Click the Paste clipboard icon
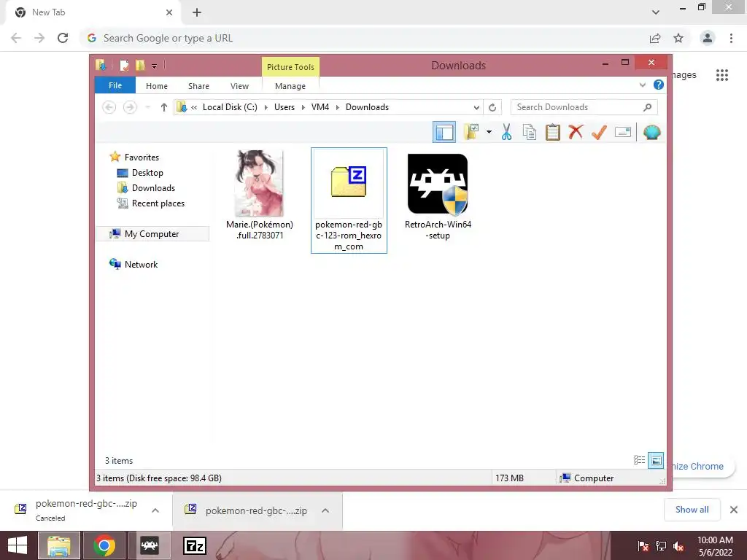This screenshot has width=747, height=560. coord(553,132)
